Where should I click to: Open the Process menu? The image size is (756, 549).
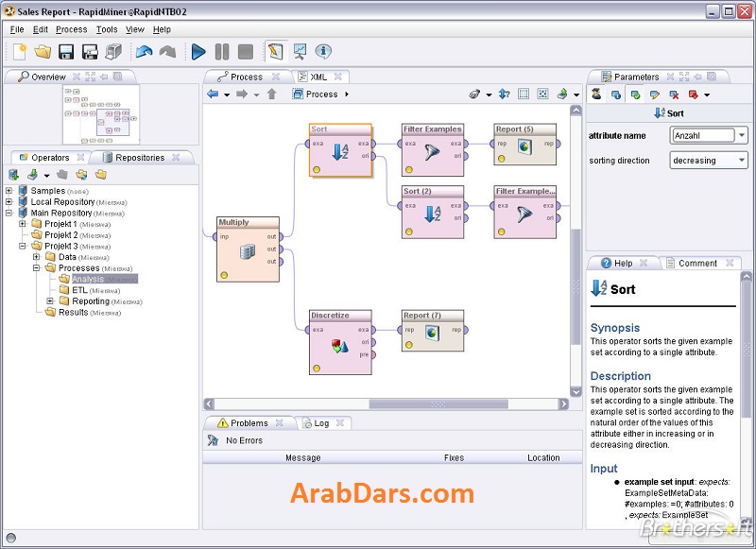(x=72, y=29)
